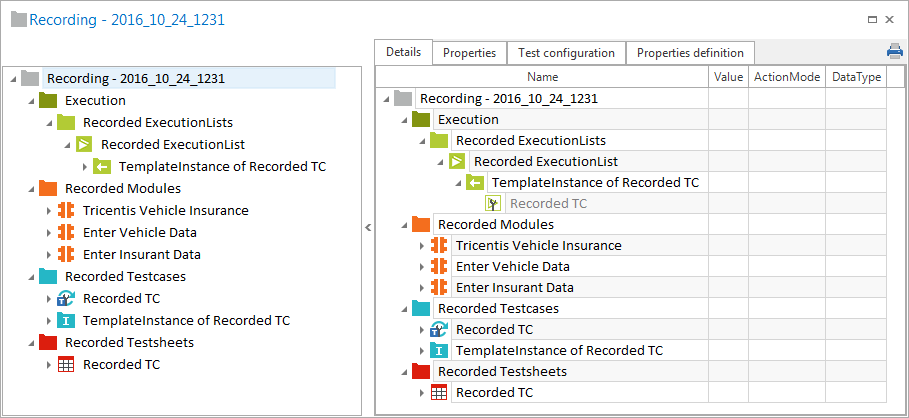
Task: Click the Recorded ExecutionList icon in left tree
Action: tap(84, 144)
